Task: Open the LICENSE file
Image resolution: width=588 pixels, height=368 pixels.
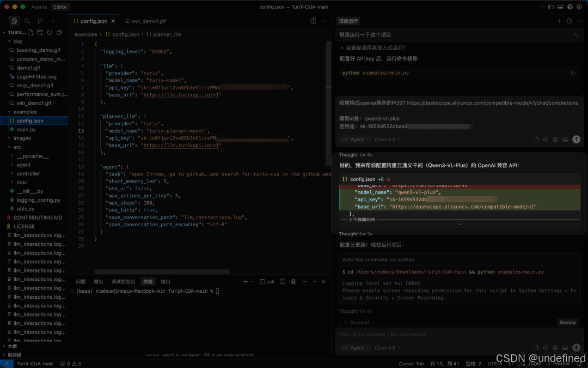Action: click(23, 226)
